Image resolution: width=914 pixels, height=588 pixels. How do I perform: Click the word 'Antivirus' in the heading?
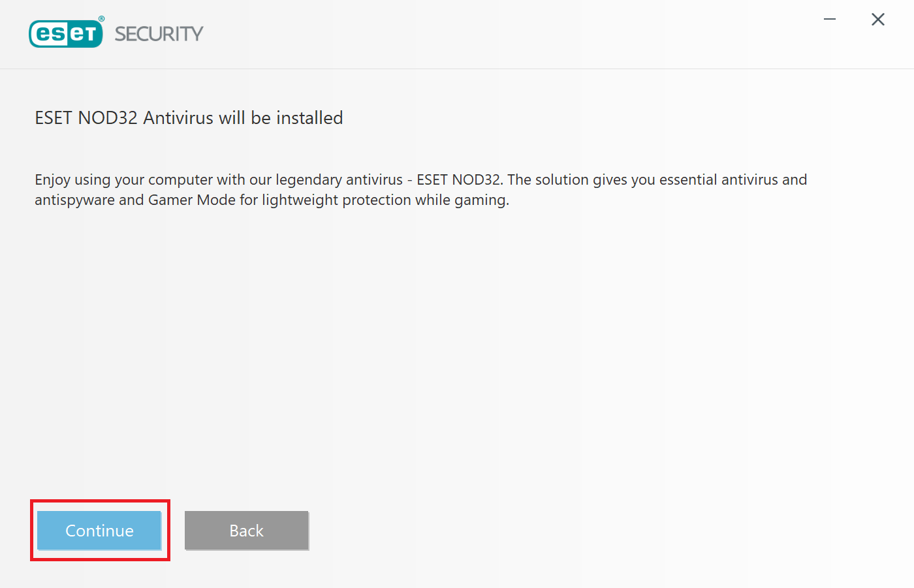pos(178,118)
